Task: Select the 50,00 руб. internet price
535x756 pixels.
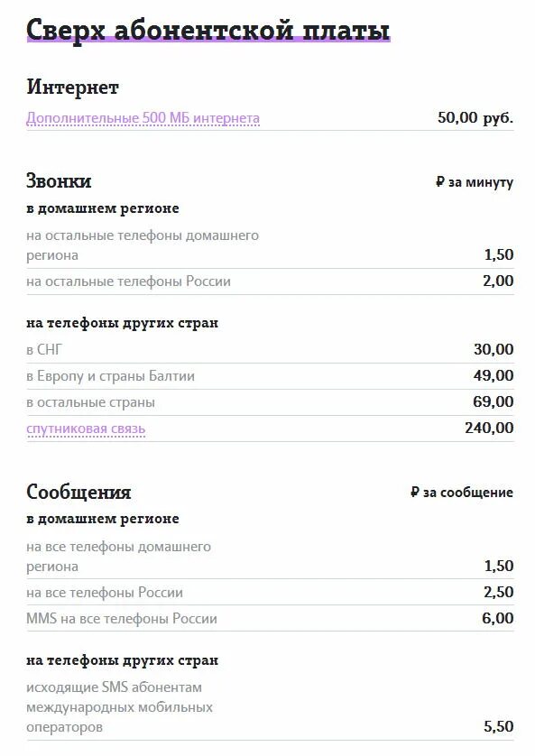Action: (475, 117)
